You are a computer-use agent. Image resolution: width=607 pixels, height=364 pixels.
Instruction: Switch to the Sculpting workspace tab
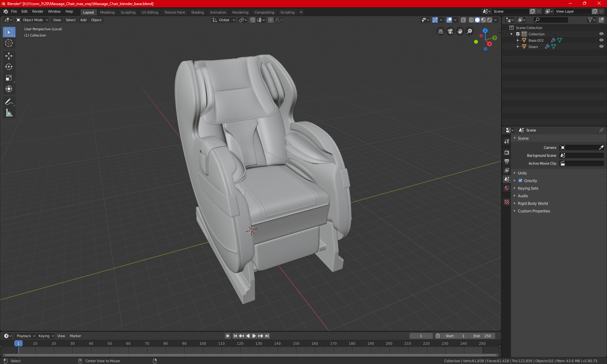tap(128, 12)
